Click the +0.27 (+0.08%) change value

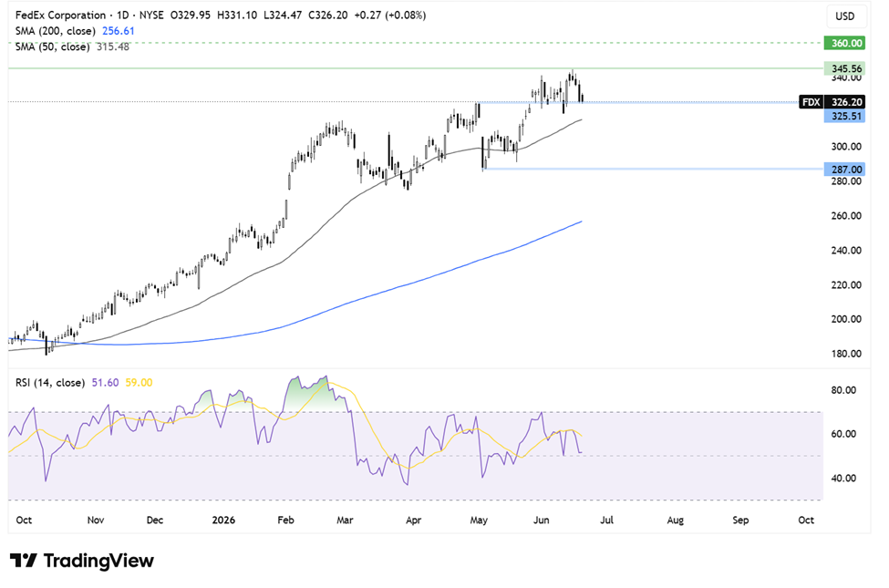(390, 15)
